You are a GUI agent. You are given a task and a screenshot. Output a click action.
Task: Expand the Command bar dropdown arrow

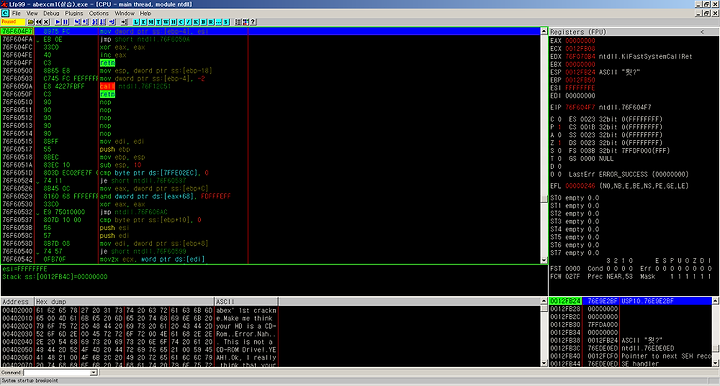[94, 372]
